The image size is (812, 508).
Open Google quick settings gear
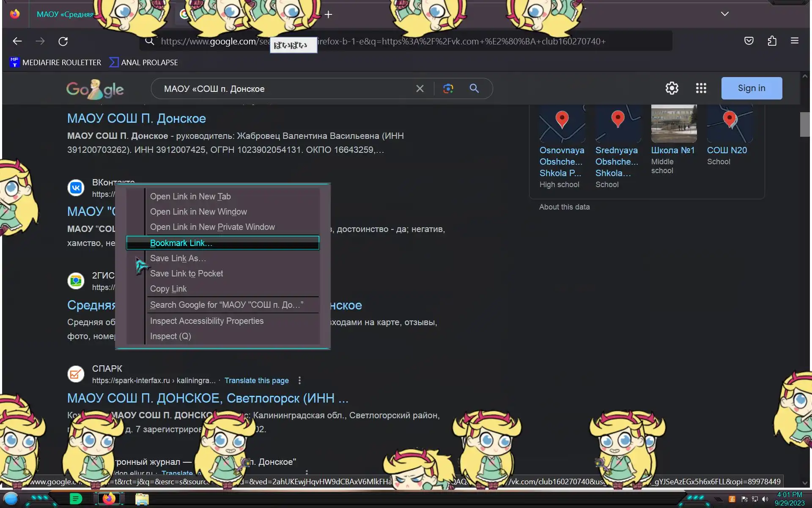tap(672, 88)
